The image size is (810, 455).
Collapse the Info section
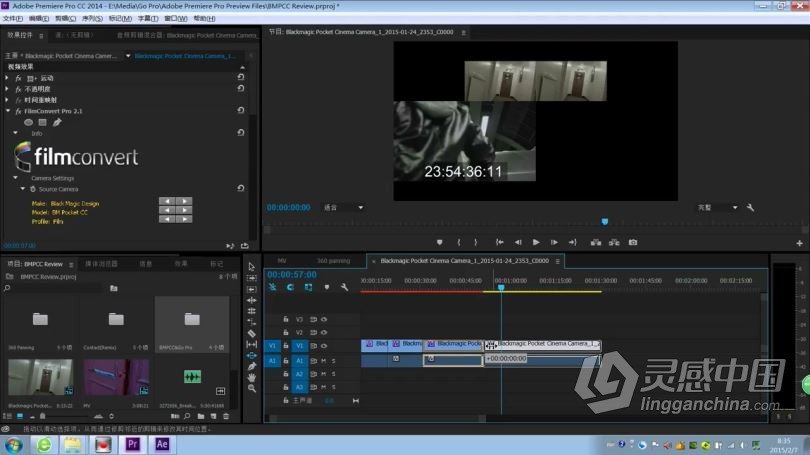click(x=15, y=133)
